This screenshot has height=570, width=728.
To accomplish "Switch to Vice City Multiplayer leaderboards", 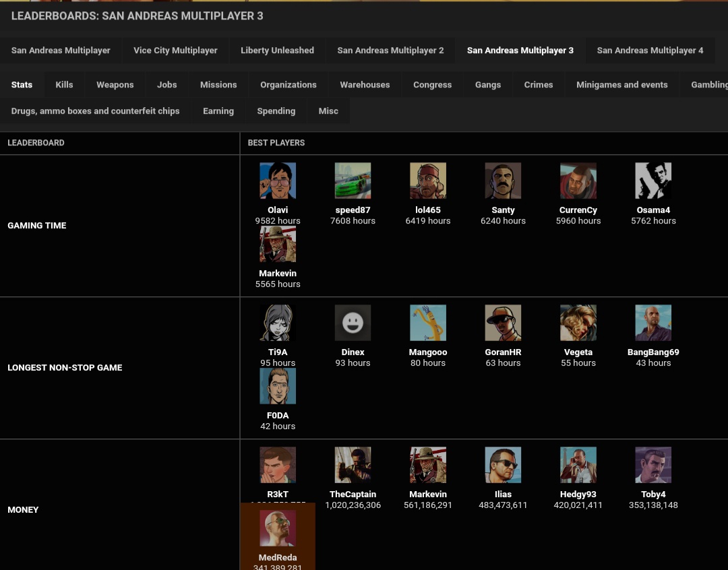I will click(x=175, y=50).
